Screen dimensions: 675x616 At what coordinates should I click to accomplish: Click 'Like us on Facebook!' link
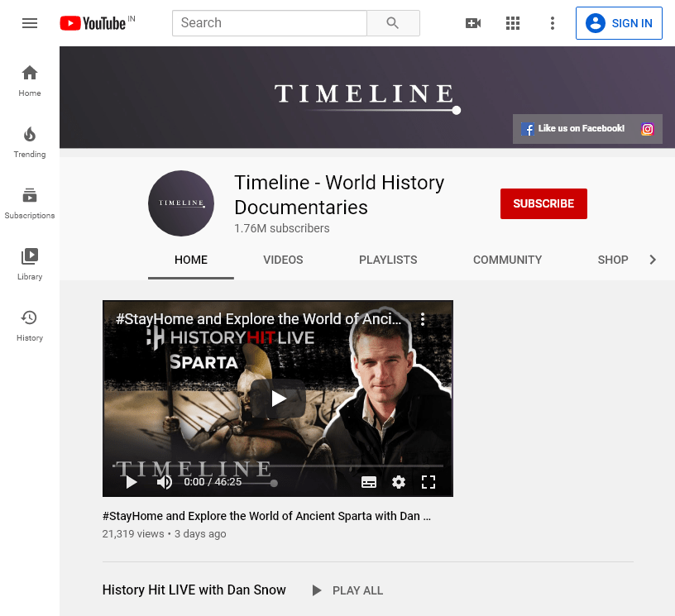click(582, 129)
